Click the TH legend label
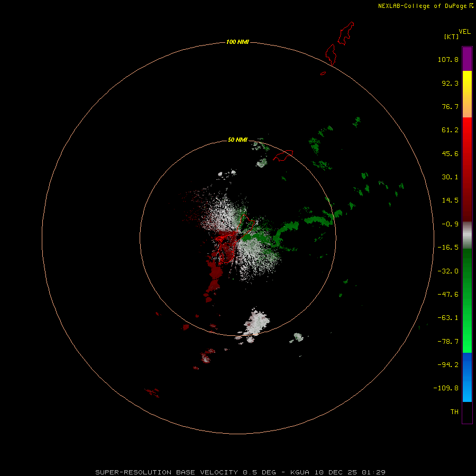 (454, 412)
